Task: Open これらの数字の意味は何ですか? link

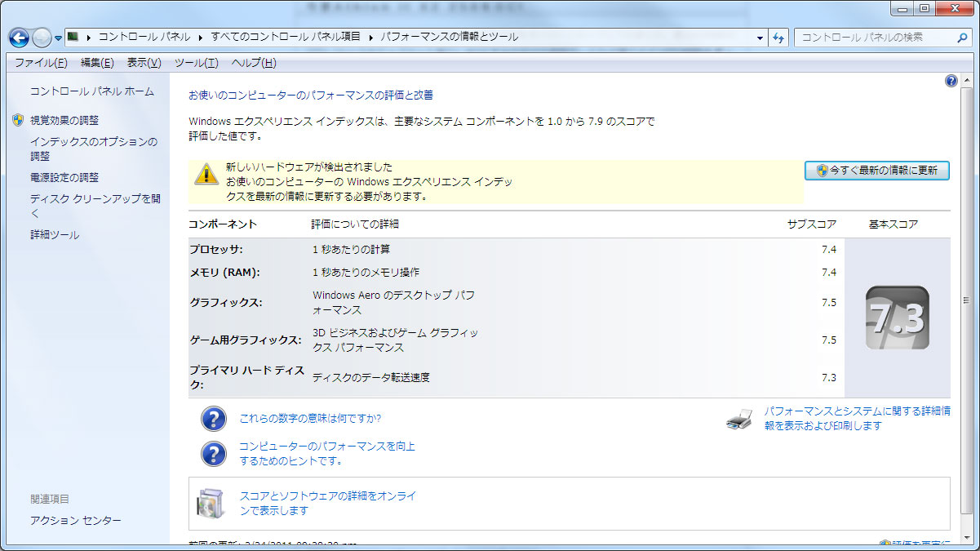Action: (x=310, y=419)
